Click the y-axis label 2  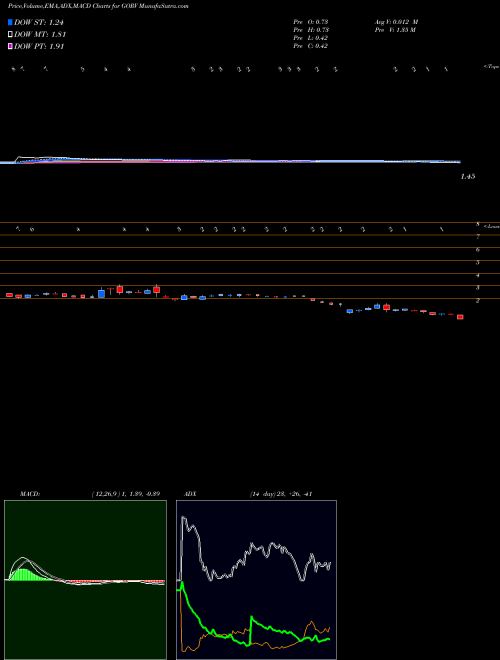(x=478, y=301)
